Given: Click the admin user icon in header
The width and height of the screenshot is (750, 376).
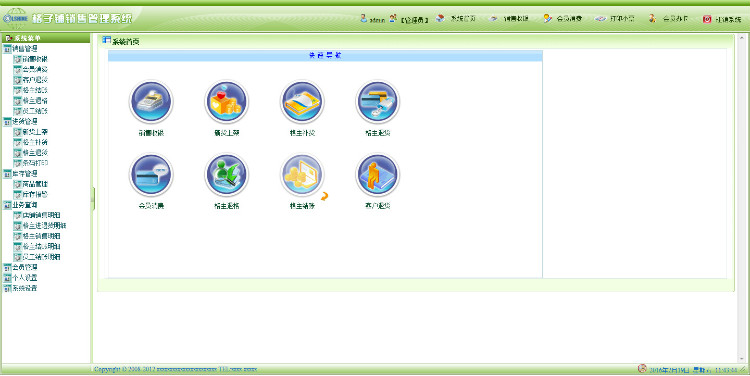Looking at the screenshot, I should [x=364, y=19].
